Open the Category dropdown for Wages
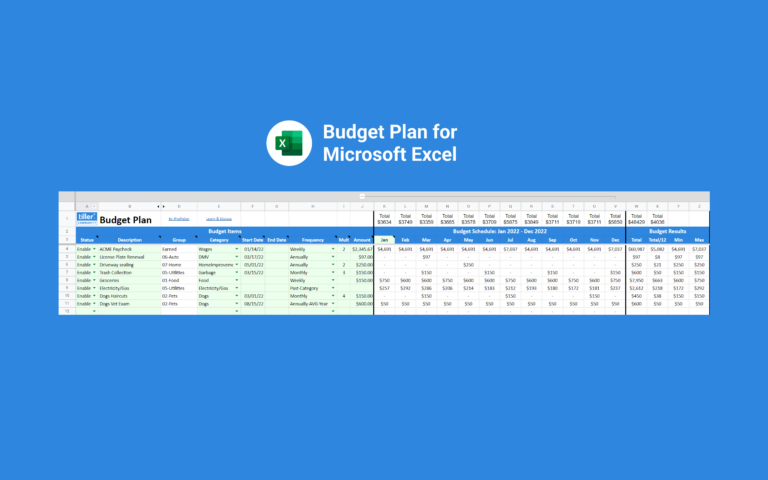The image size is (768, 480). click(x=237, y=249)
